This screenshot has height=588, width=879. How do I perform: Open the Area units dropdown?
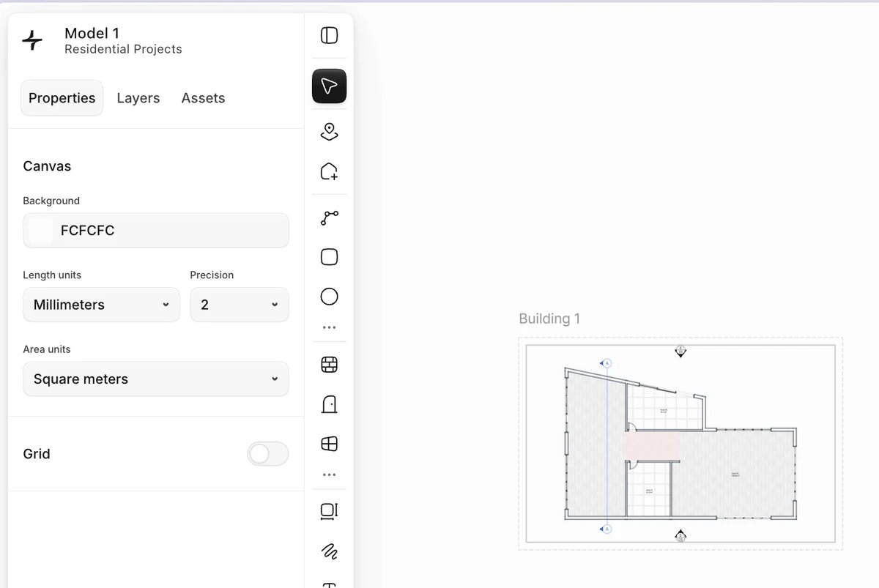(x=156, y=379)
